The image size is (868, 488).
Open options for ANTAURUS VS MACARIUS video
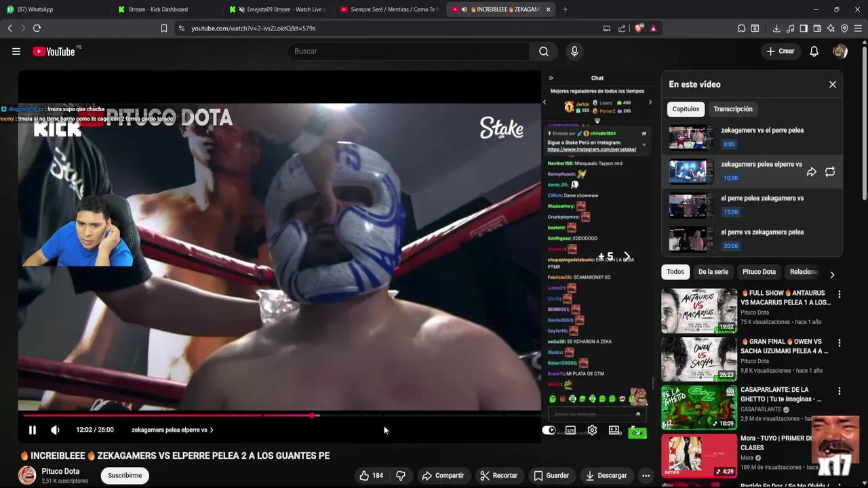(840, 295)
